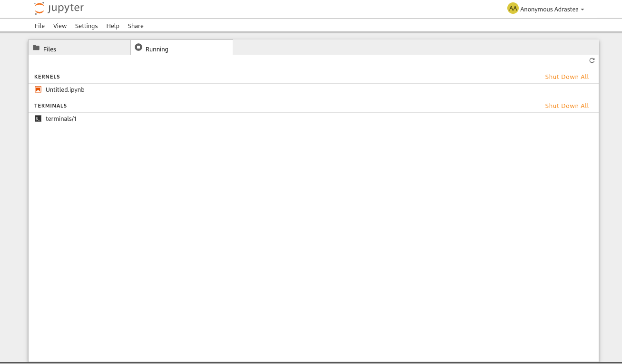
Task: Click the notebook icon beside Untitled.ipynb
Action: coord(38,89)
